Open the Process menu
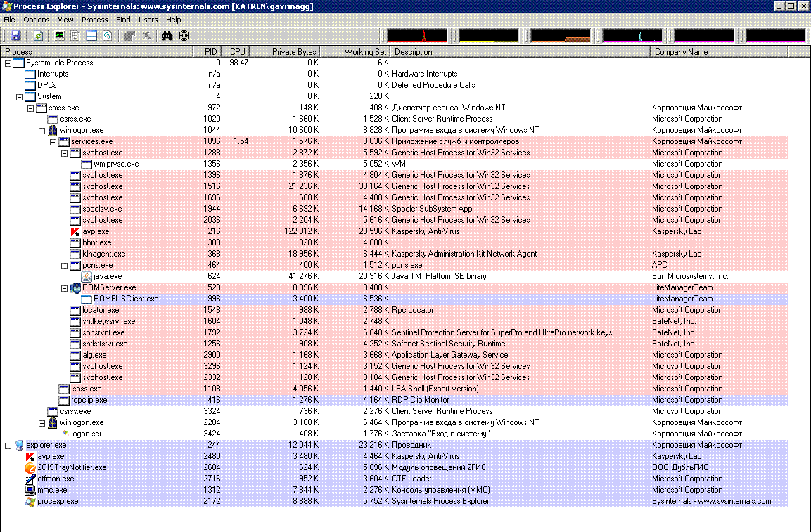Viewport: 811px width, 532px height. tap(95, 20)
